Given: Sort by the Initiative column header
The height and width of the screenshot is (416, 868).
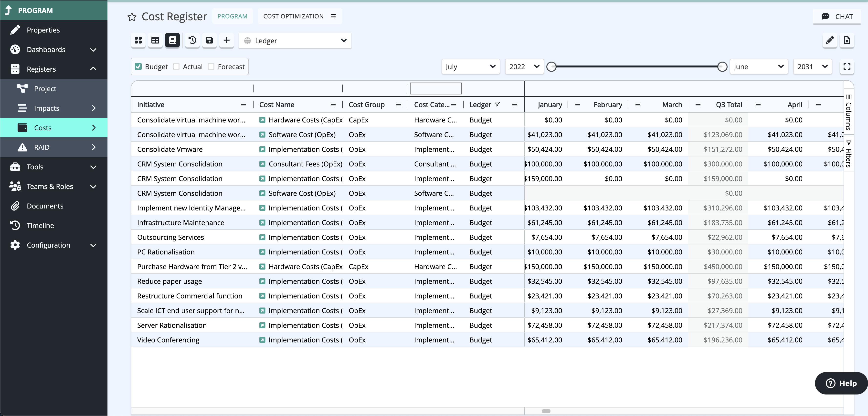Looking at the screenshot, I should 151,105.
